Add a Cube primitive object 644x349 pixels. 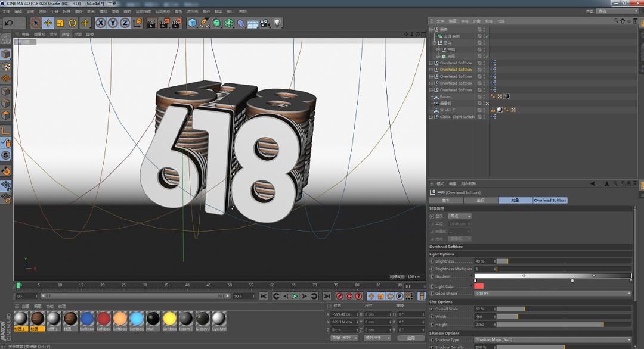click(192, 23)
